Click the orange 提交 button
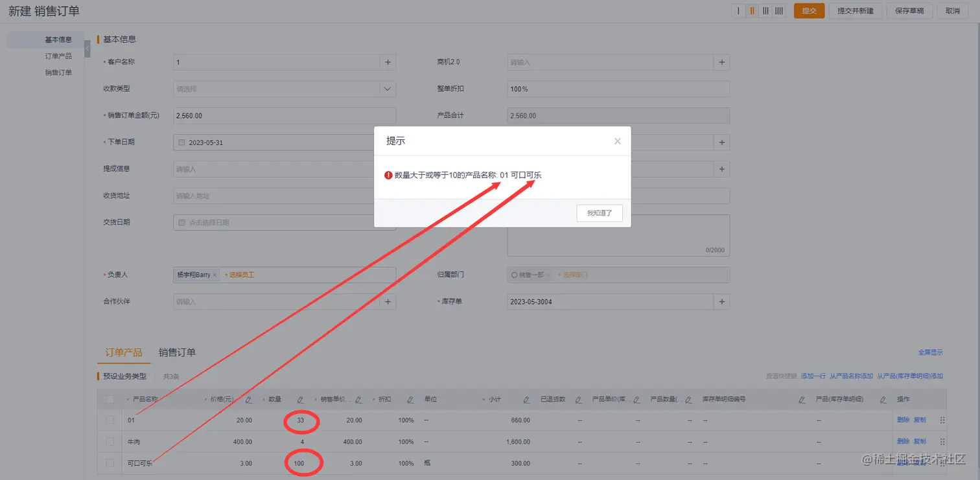Image resolution: width=980 pixels, height=480 pixels. tap(809, 11)
